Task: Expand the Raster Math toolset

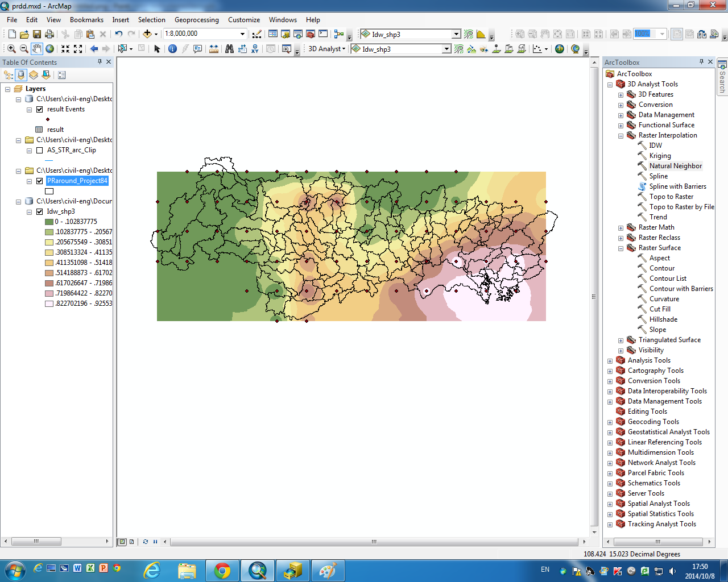Action: coord(621,228)
